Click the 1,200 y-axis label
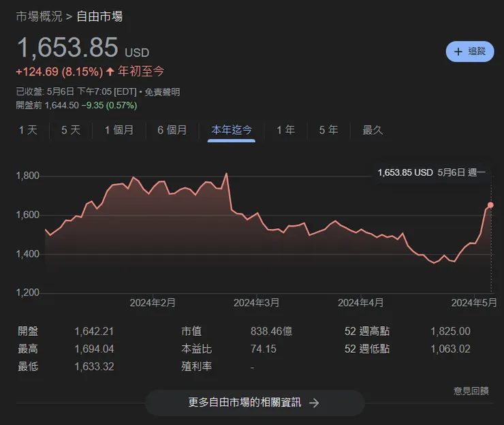Viewport: 504px width, 425px height. [x=28, y=293]
